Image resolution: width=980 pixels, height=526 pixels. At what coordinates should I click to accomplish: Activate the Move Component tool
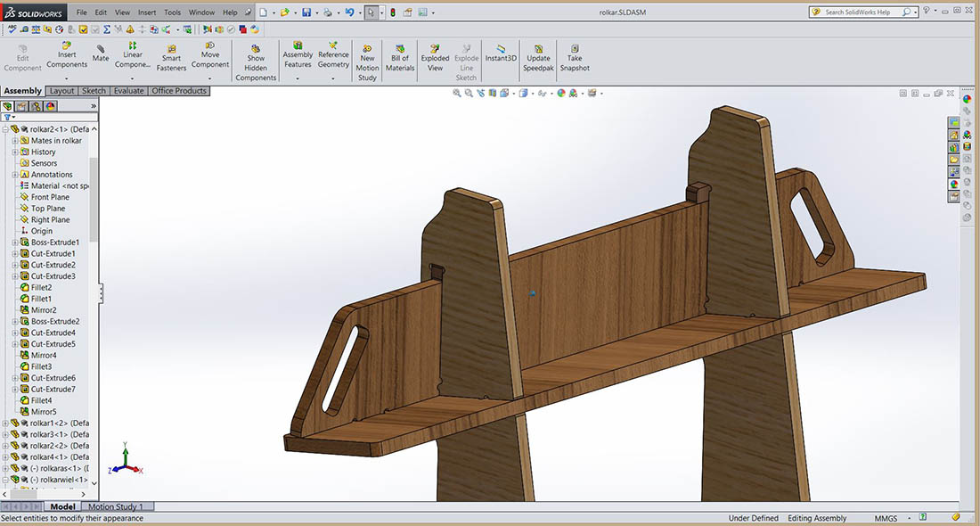tap(210, 55)
